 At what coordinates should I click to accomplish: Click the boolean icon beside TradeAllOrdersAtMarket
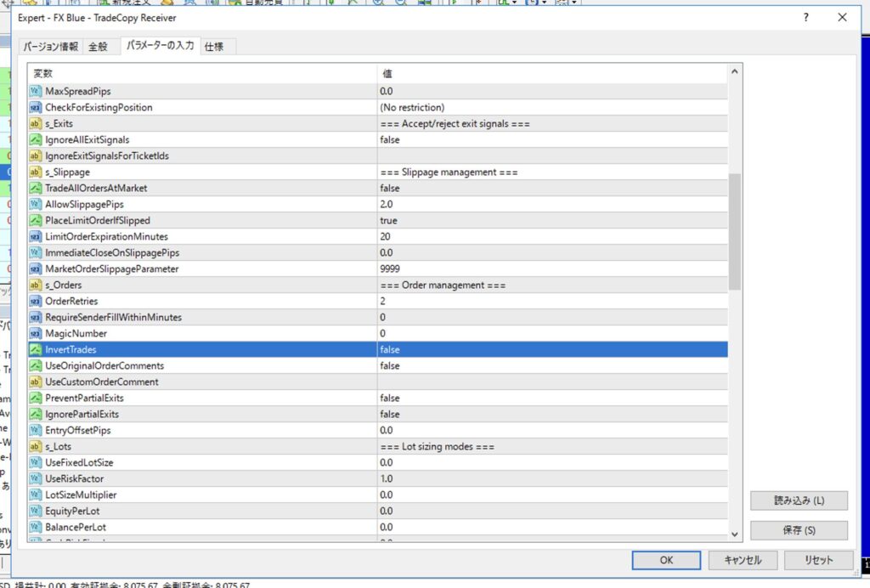tap(36, 188)
